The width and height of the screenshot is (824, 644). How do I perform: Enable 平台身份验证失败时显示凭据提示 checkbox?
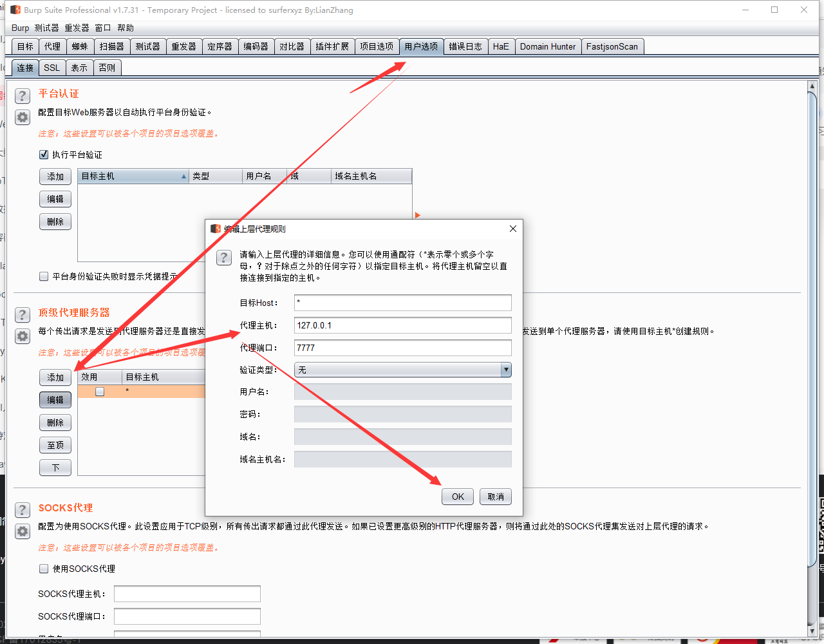(x=44, y=276)
